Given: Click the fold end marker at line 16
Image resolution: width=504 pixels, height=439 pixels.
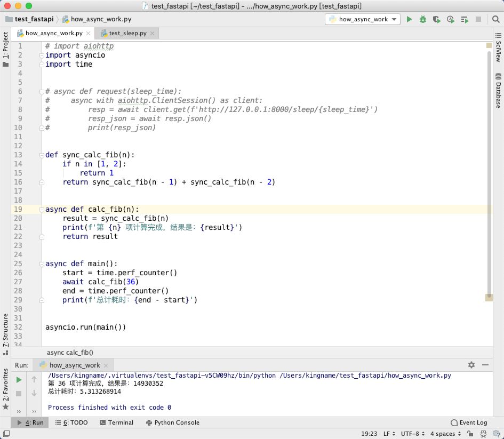Looking at the screenshot, I should point(42,182).
